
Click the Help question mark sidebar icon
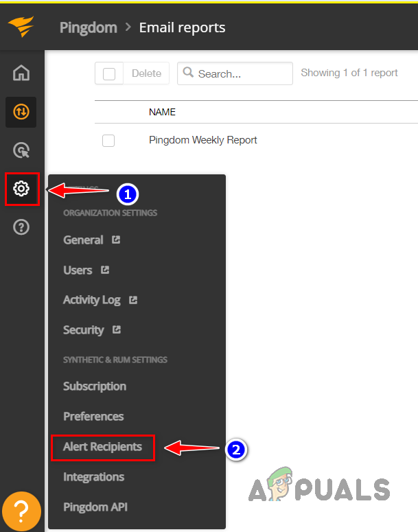click(21, 227)
